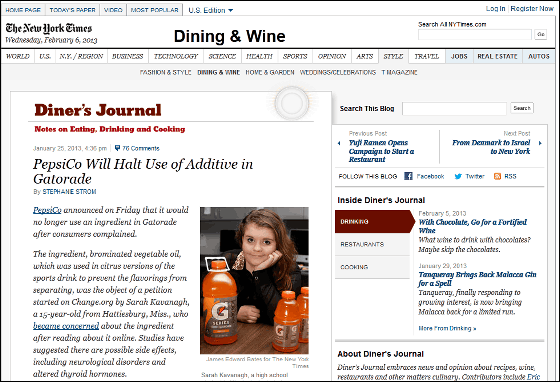Open the 76 Comments link
This screenshot has width=560, height=382.
[141, 148]
